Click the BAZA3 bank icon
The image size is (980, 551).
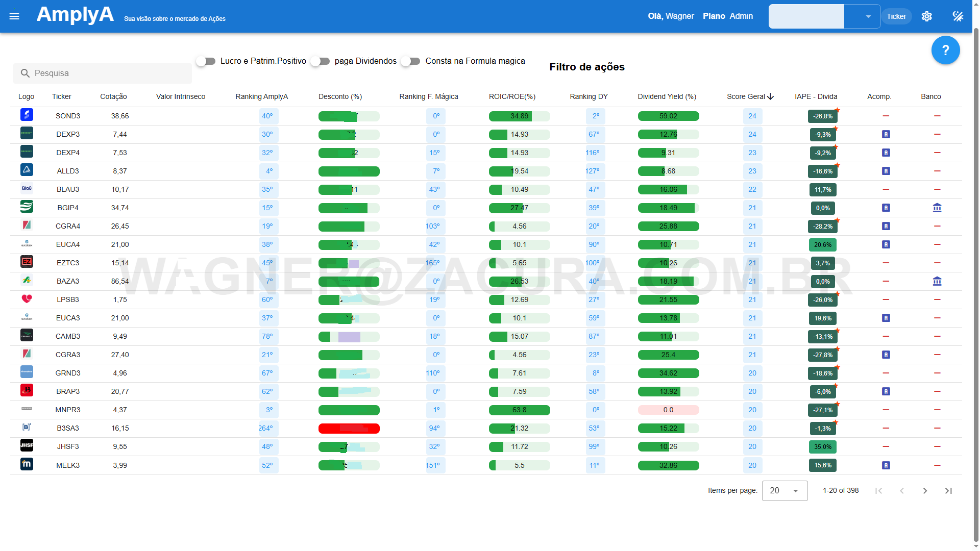click(x=937, y=282)
